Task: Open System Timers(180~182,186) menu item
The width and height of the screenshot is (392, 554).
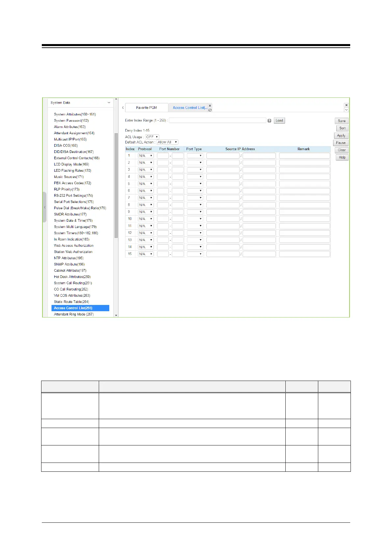Action: click(x=76, y=233)
